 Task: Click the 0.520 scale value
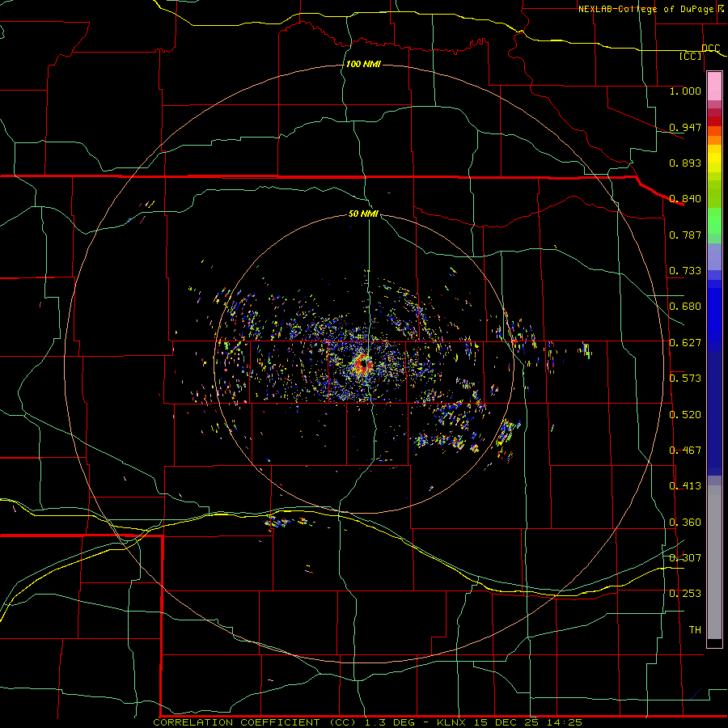coord(685,415)
